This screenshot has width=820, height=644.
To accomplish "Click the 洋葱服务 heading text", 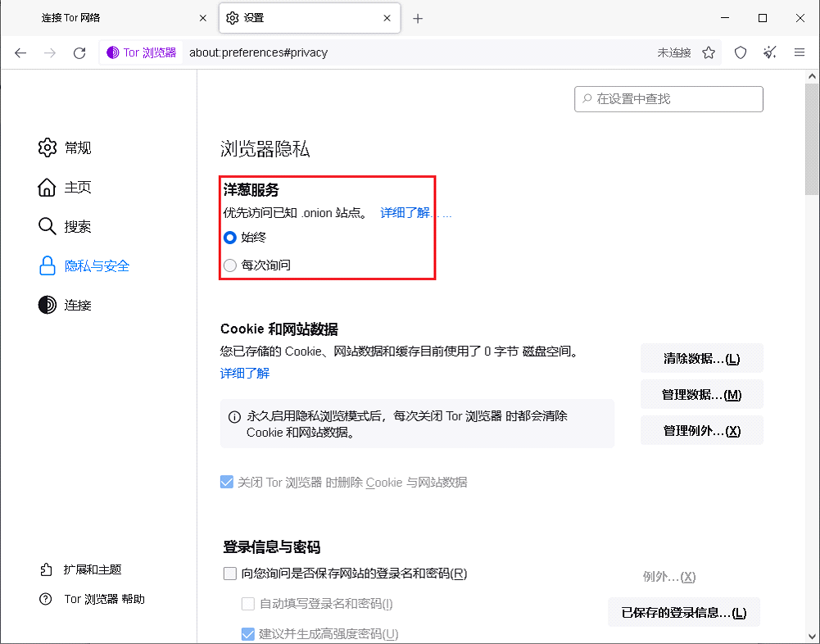I will pos(251,189).
